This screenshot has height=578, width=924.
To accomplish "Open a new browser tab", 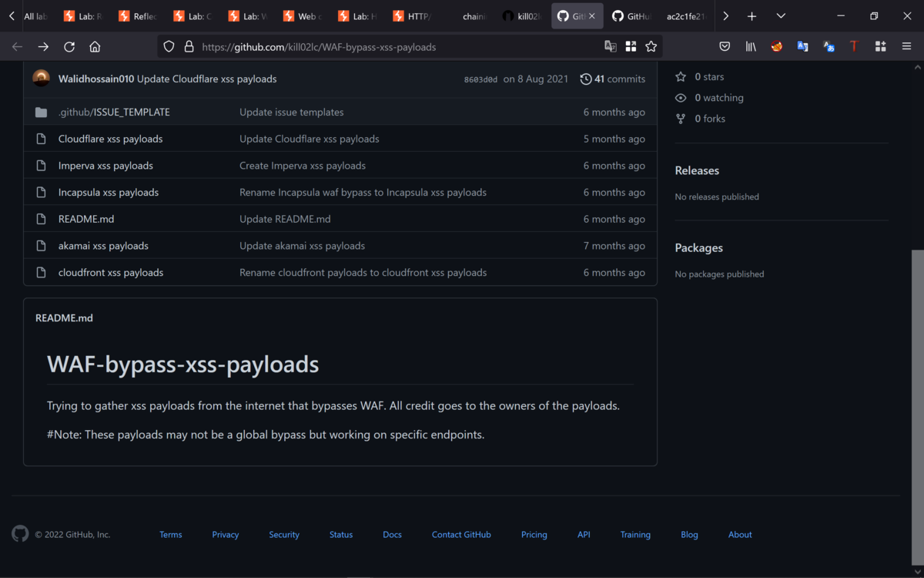I will 752,16.
